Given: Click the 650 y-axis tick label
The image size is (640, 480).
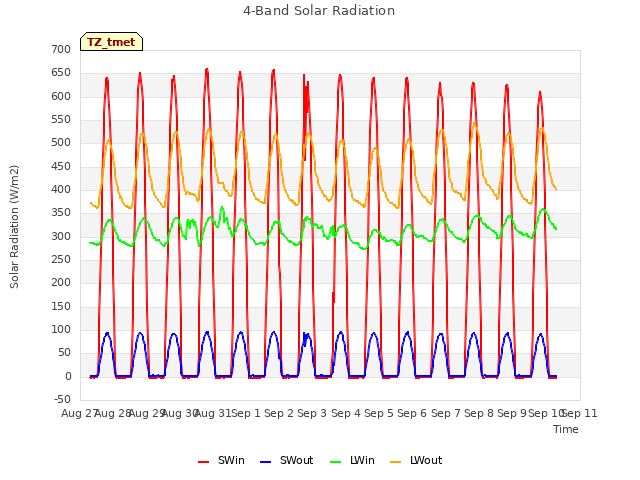Looking at the screenshot, I should [61, 73].
